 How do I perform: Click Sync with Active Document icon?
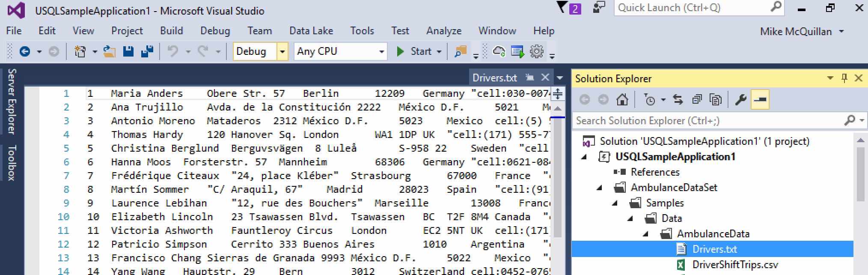678,100
